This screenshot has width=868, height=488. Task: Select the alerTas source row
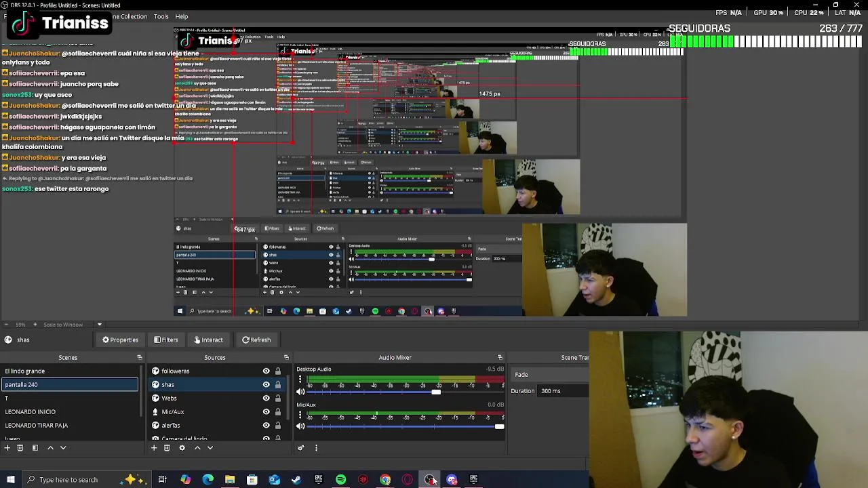coord(216,425)
